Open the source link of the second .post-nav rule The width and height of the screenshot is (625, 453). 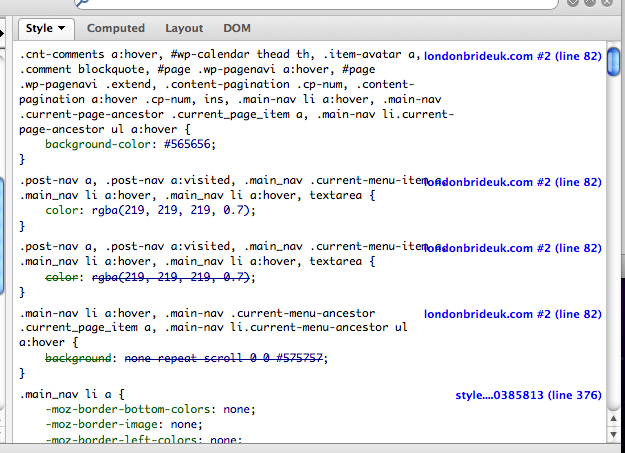[513, 248]
